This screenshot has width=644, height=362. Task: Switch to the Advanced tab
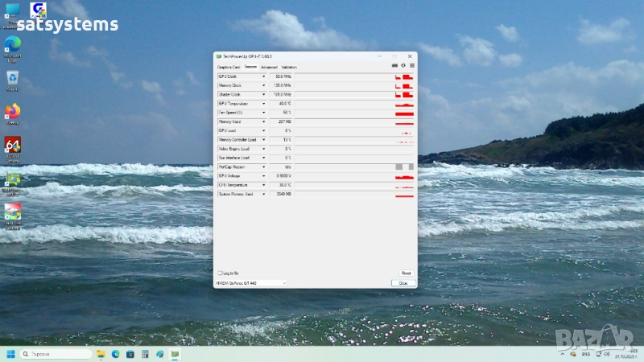click(x=269, y=67)
